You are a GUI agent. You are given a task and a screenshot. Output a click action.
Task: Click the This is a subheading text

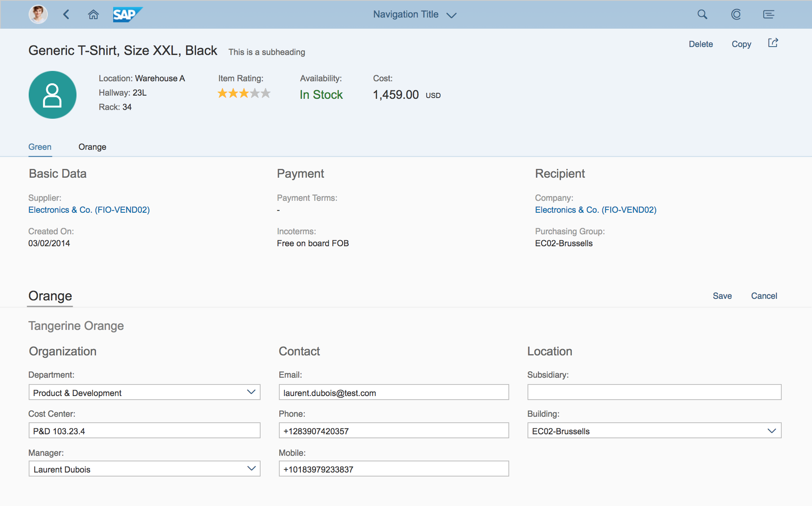pyautogui.click(x=267, y=52)
